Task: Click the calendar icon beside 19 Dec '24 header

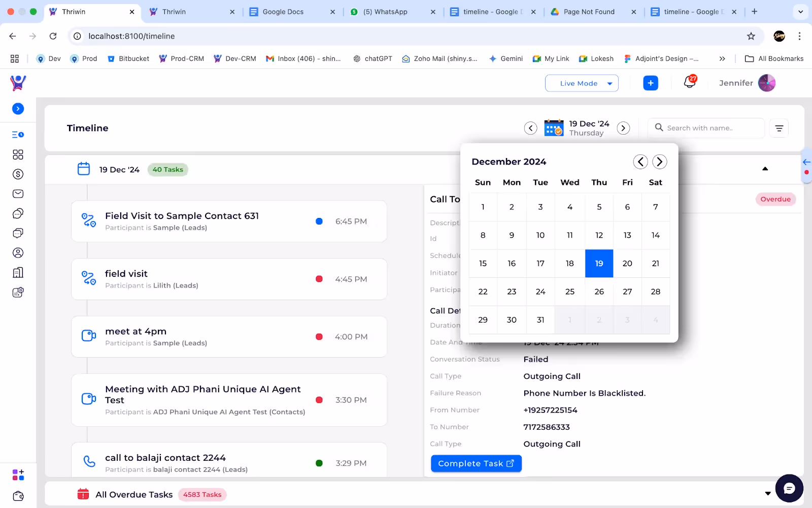Action: coord(84,169)
